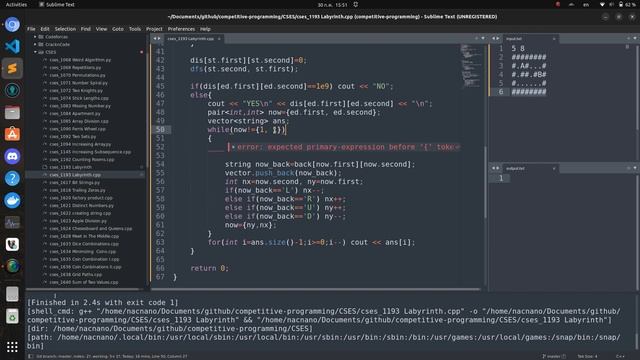This screenshot has width=640, height=360.
Task: Open the Trash dock icon
Action: tap(12, 316)
